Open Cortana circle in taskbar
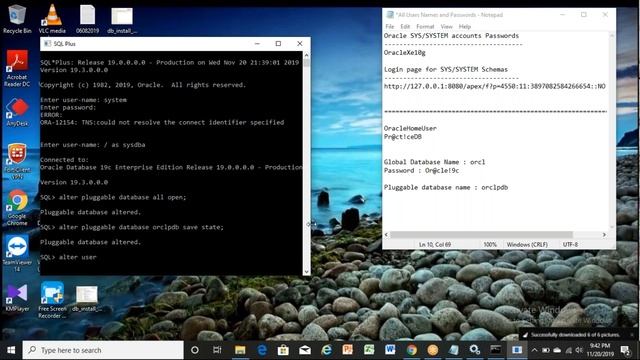Viewport: 640px width, 360px height. [195, 350]
